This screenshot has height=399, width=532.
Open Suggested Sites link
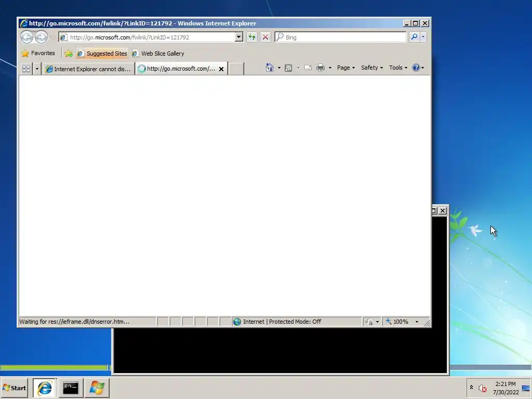[102, 54]
